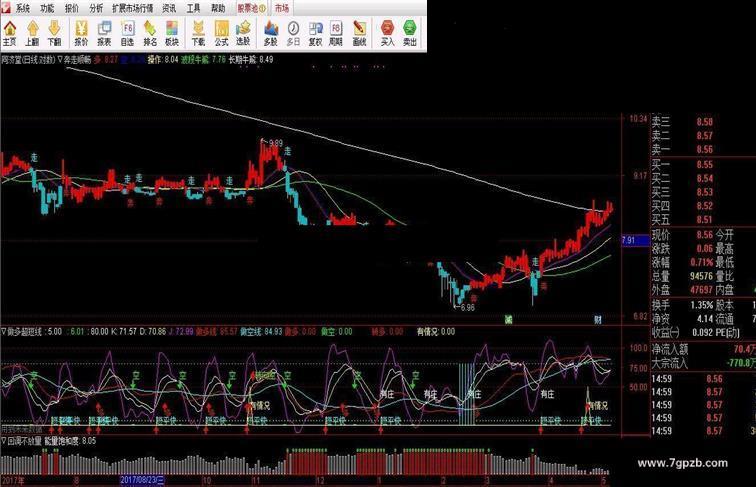The width and height of the screenshot is (756, 487).
Task: Open the 系统 menu
Action: click(x=23, y=8)
